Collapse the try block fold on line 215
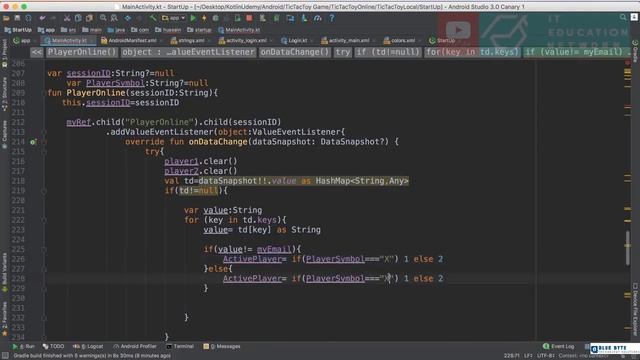This screenshot has height=360, width=640. (44, 151)
